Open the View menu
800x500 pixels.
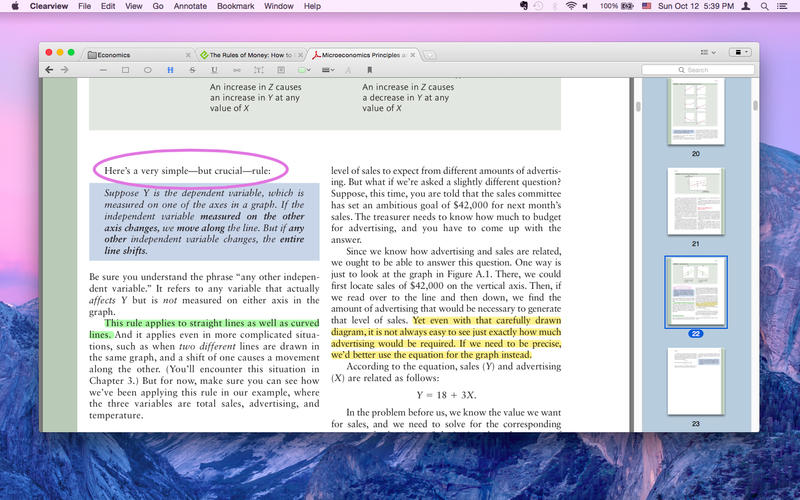[134, 6]
